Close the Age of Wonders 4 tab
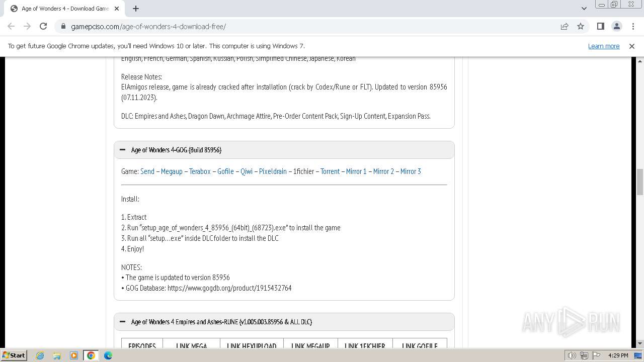Screen dimensions: 644x362 click(x=117, y=9)
